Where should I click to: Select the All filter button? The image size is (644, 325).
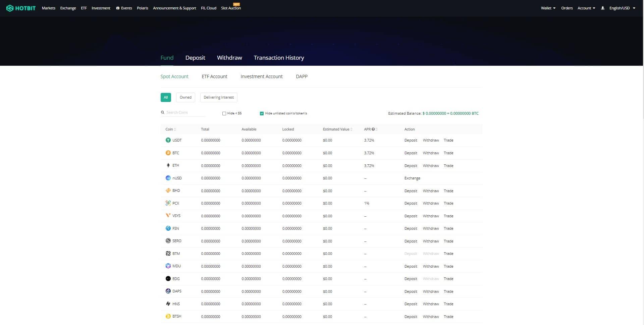tap(166, 97)
